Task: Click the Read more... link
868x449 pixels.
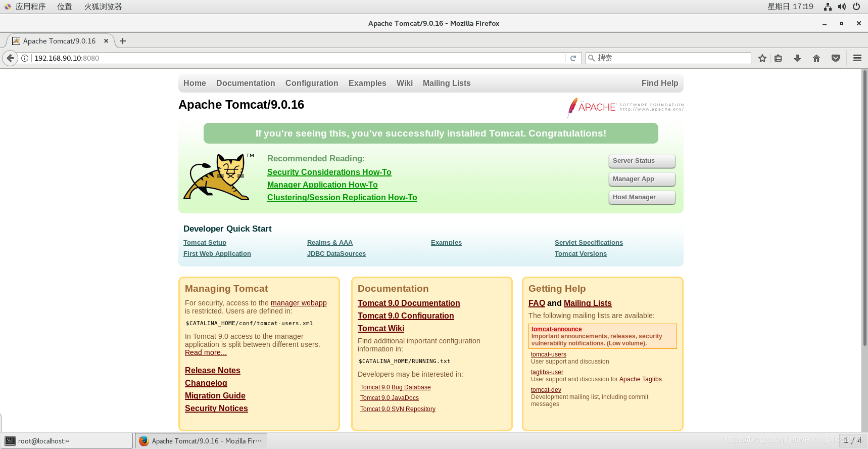Action: tap(206, 352)
